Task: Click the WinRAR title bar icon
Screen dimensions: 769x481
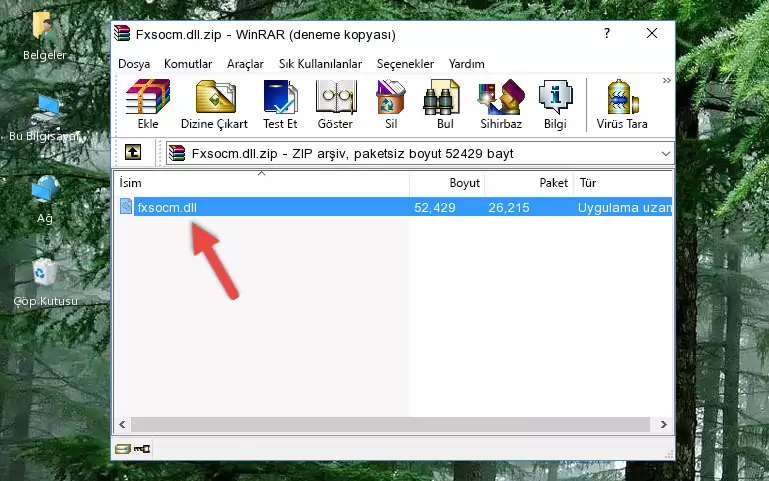Action: (x=122, y=34)
